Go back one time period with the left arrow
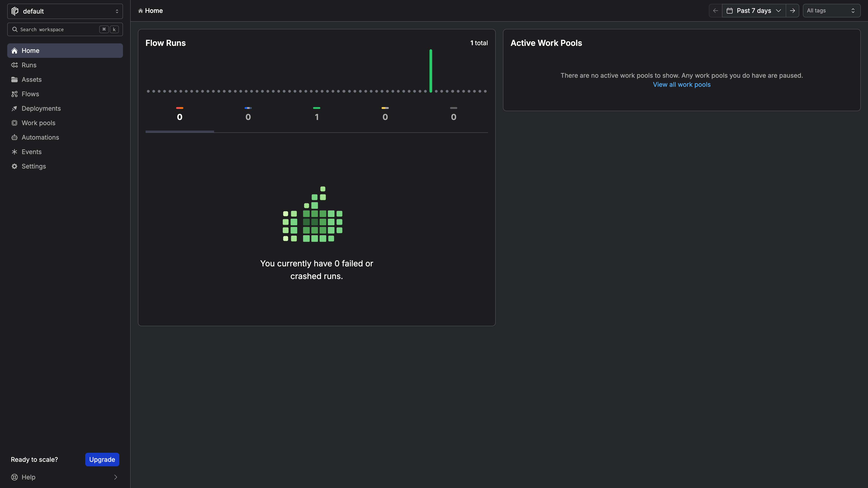The height and width of the screenshot is (488, 868). [715, 10]
